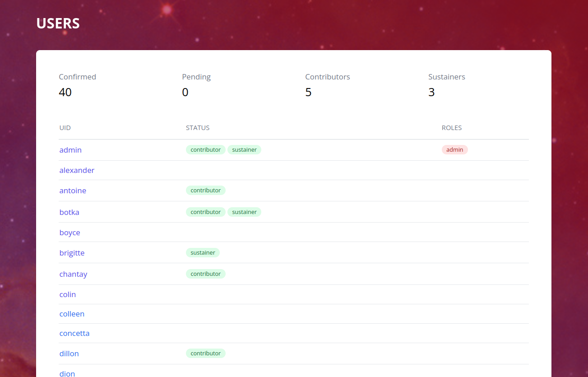Click brigitte's sustainer status badge
Viewport: 588px width, 377px height.
coord(203,253)
